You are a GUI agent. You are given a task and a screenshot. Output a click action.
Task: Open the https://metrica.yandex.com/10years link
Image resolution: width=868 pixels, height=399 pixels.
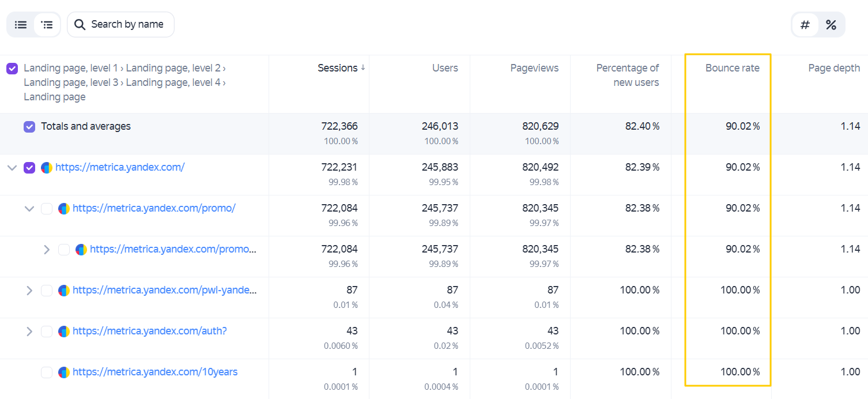click(155, 372)
